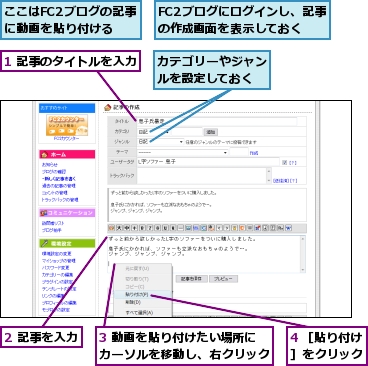The width and height of the screenshot is (368, 366).
Task: Open the トラックバックの管理 sidebar link
Action: point(60,200)
